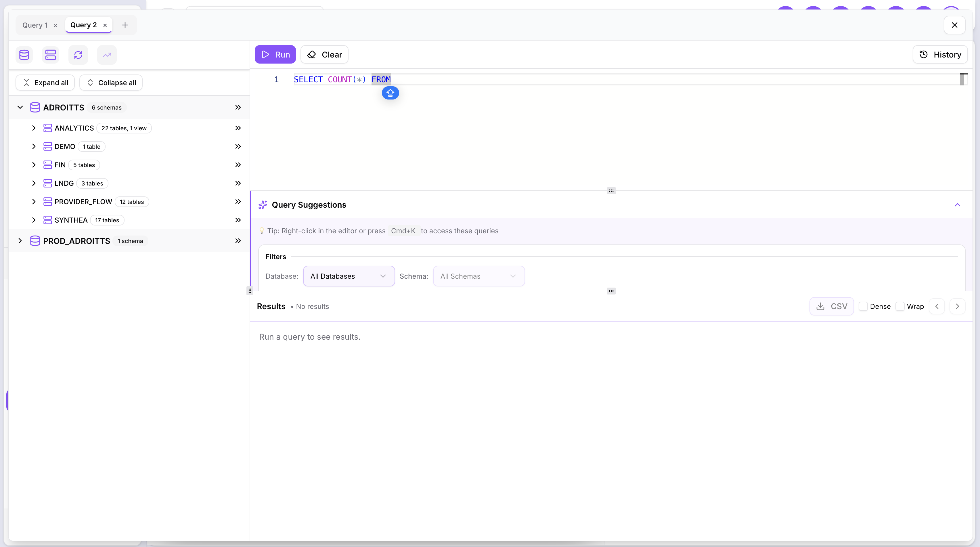Switch to Query 1 tab

[35, 25]
